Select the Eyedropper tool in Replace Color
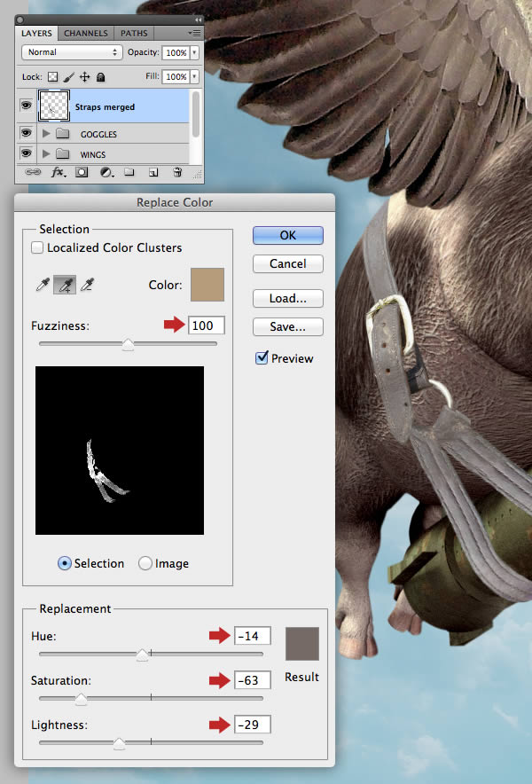532x784 pixels. (43, 285)
